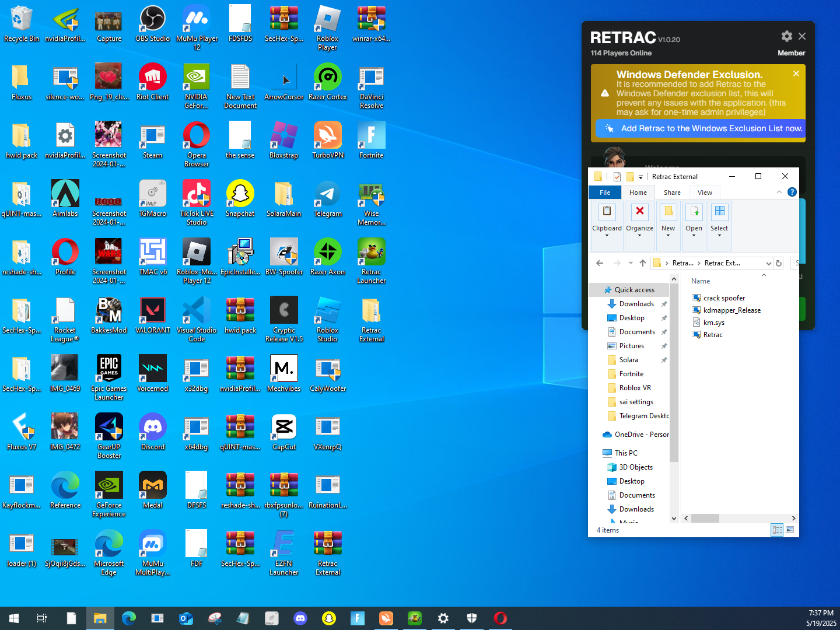Switch Explorer to large thumbnails view
The height and width of the screenshot is (630, 840).
[x=790, y=530]
